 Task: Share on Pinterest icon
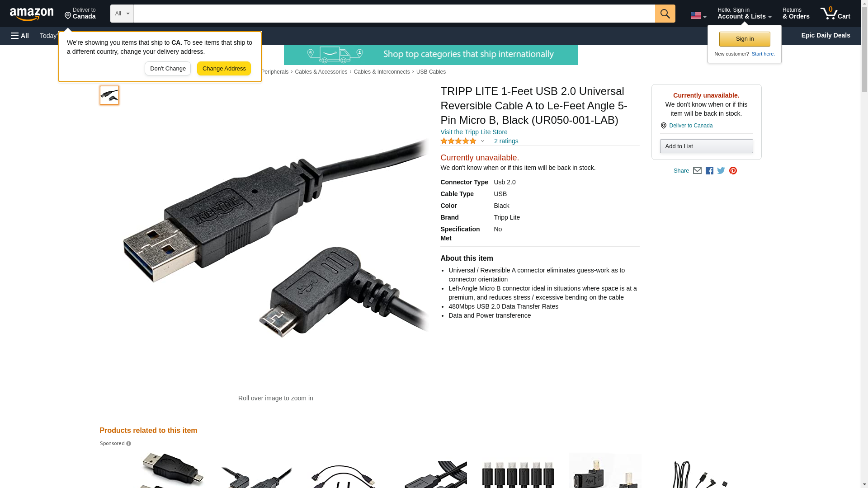(x=733, y=171)
